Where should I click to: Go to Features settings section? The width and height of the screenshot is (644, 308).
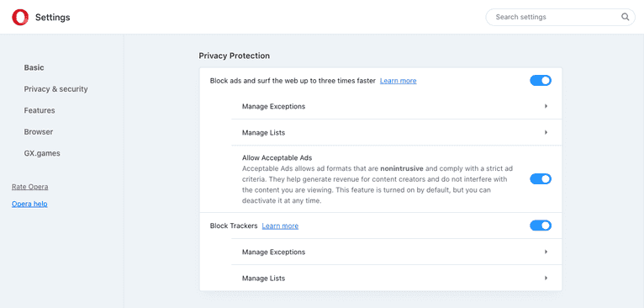(x=40, y=110)
